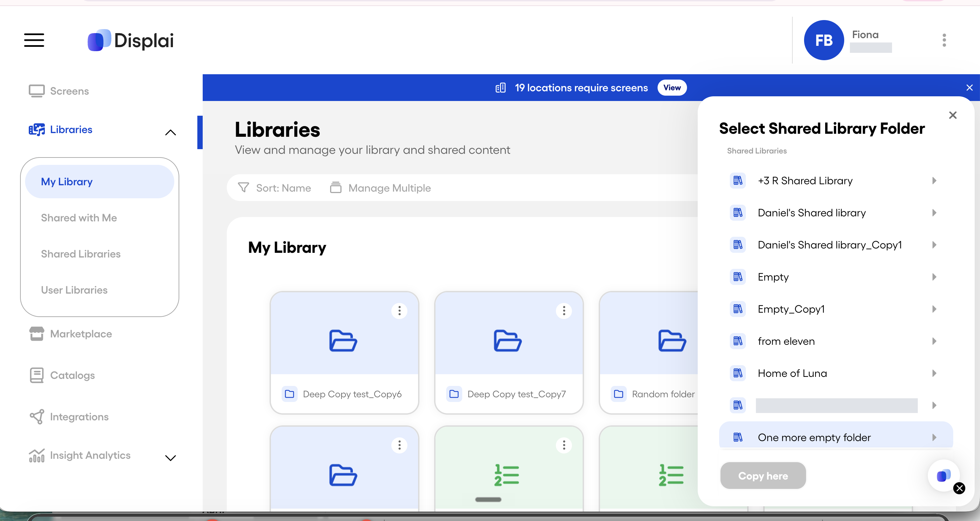Go to Shared with Me

(79, 217)
